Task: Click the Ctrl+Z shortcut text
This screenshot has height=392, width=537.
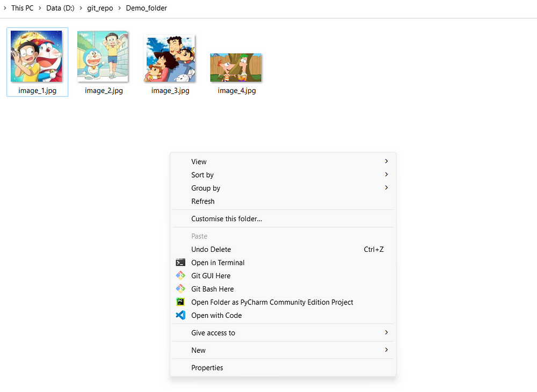Action: coord(374,249)
